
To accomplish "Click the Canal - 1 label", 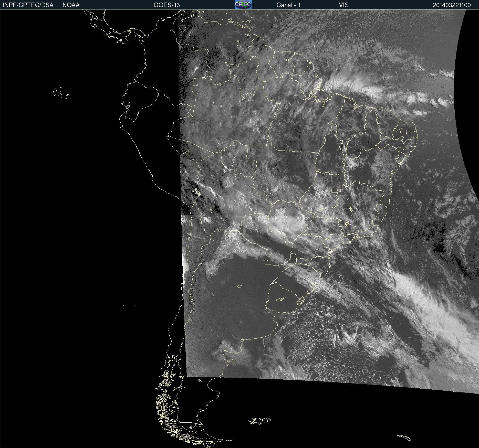I will pos(288,5).
